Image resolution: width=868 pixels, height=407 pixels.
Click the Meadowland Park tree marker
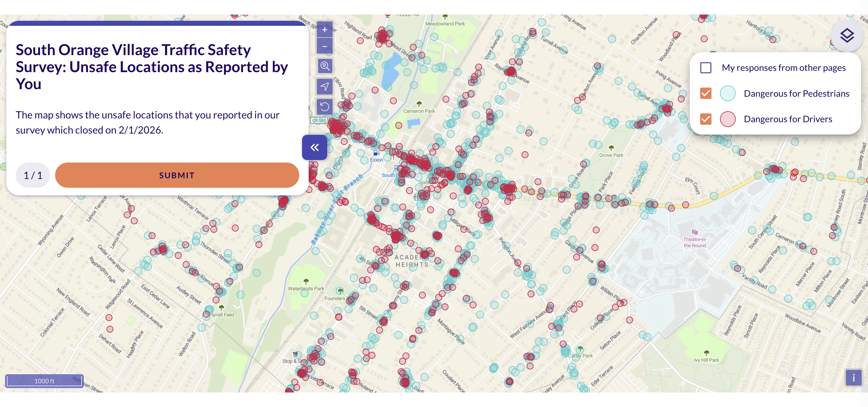click(x=445, y=16)
